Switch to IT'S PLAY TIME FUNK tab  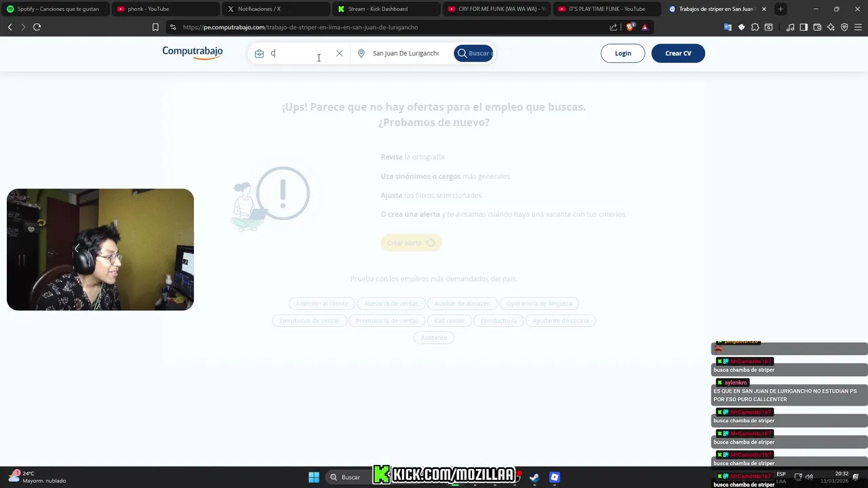pyautogui.click(x=608, y=9)
